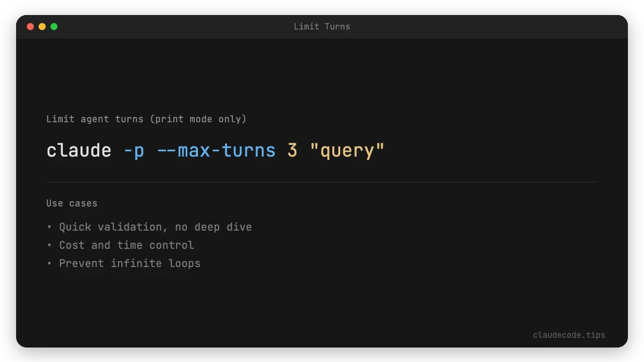Viewport: 644px width, 362px height.
Task: Click the green maximize window button
Action: [54, 26]
